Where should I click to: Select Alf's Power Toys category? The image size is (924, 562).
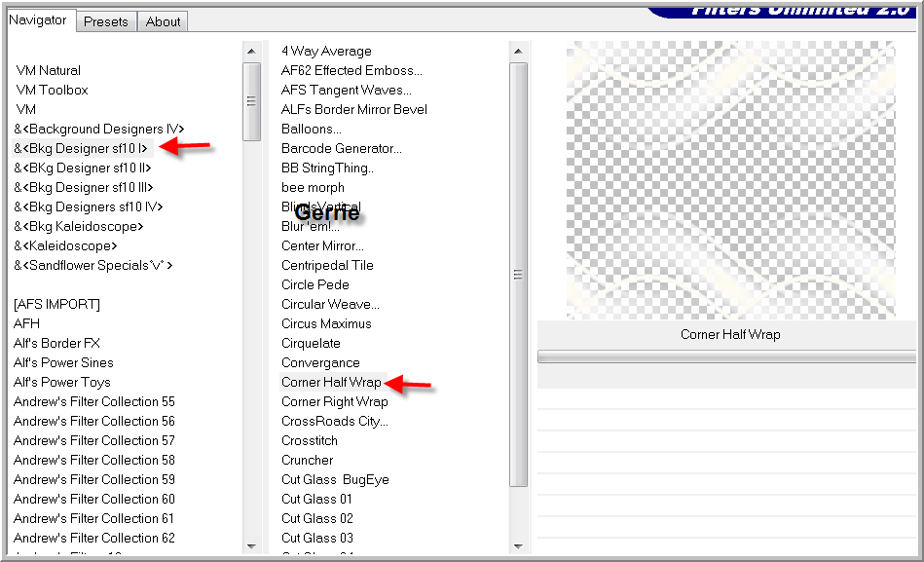click(x=62, y=382)
